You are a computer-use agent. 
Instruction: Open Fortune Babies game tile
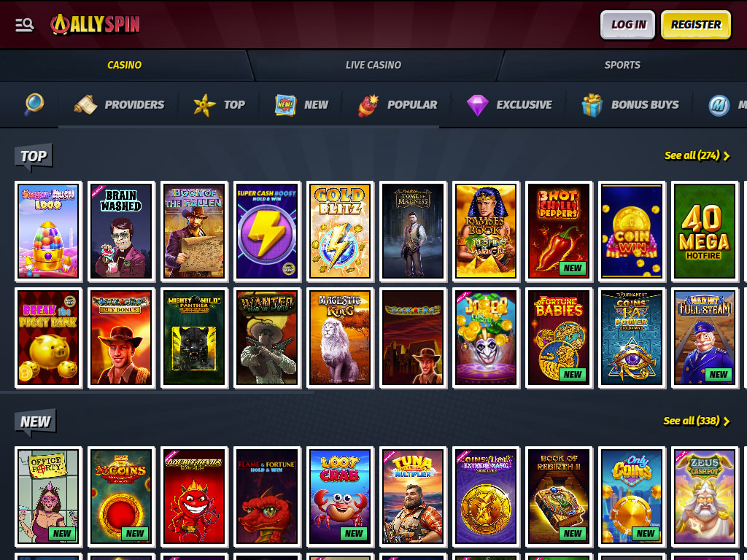coord(559,338)
